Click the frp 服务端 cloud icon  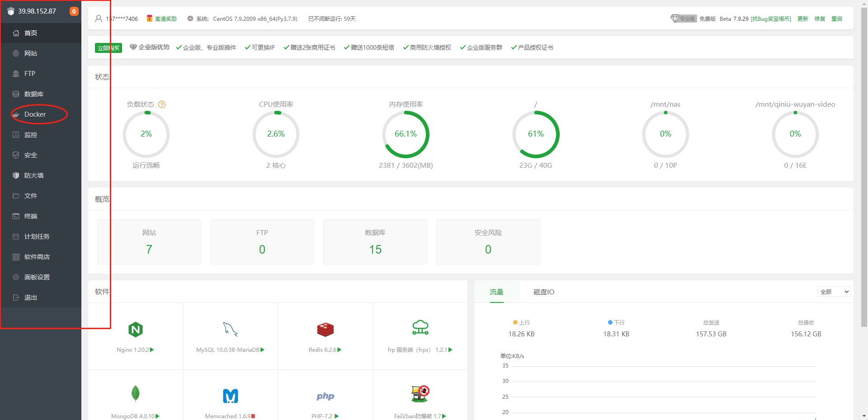click(x=420, y=327)
